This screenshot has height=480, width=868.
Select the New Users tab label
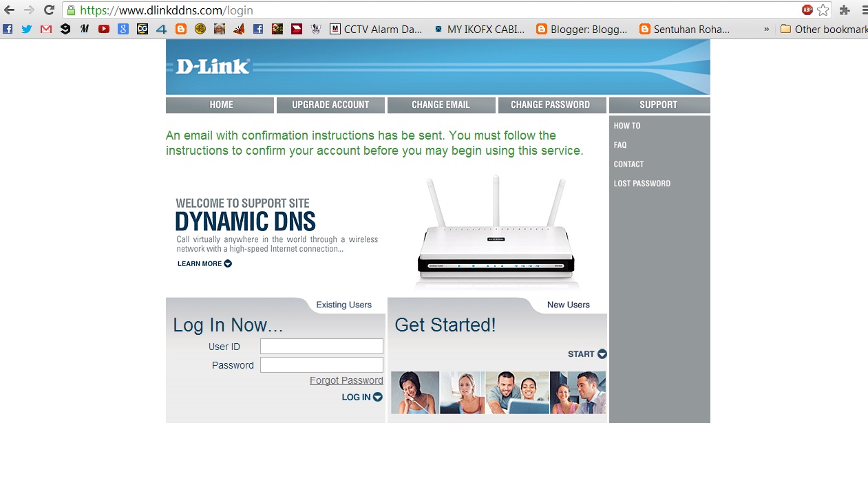coord(568,305)
